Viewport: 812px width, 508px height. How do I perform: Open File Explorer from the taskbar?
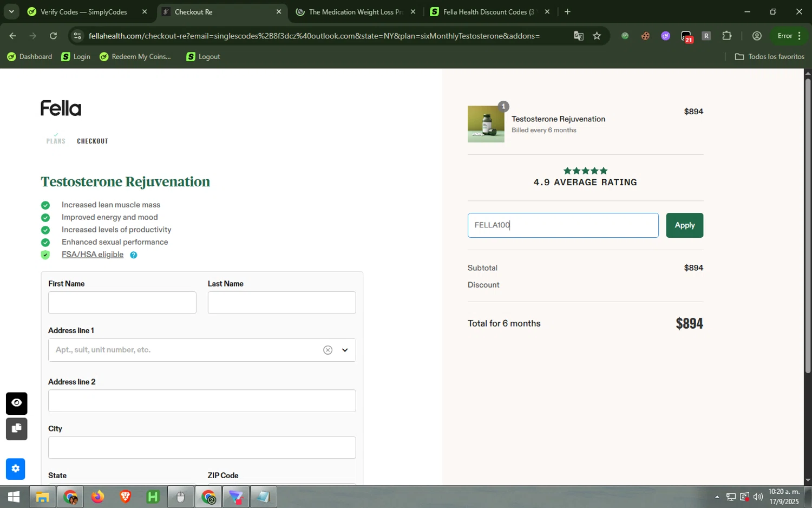click(x=42, y=497)
